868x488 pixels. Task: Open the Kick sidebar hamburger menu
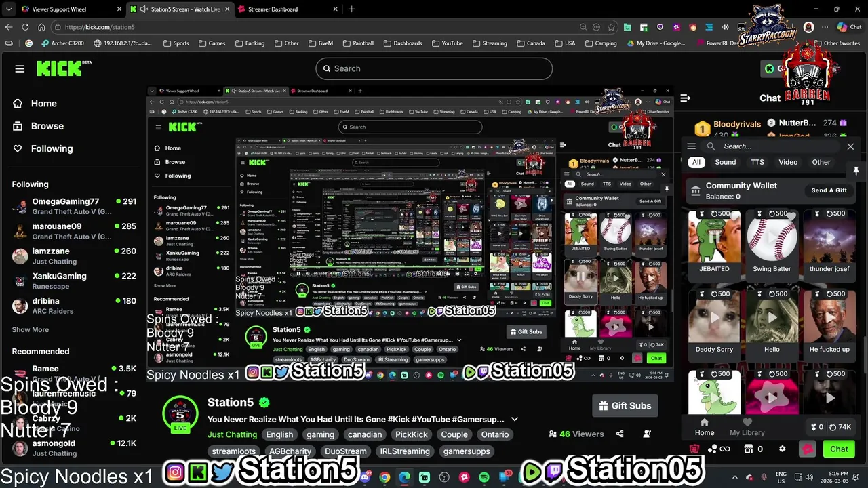tap(20, 68)
